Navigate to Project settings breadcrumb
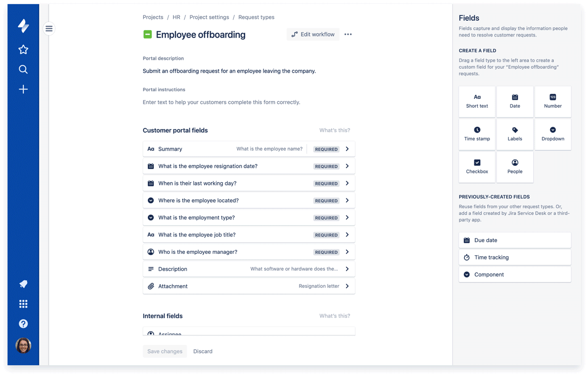 pos(209,17)
